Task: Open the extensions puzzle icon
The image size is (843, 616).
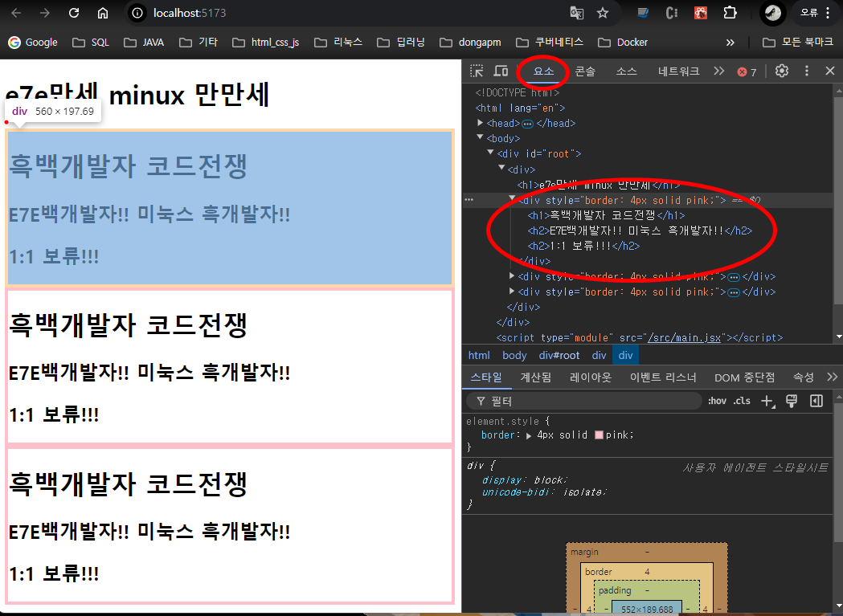Action: [730, 13]
